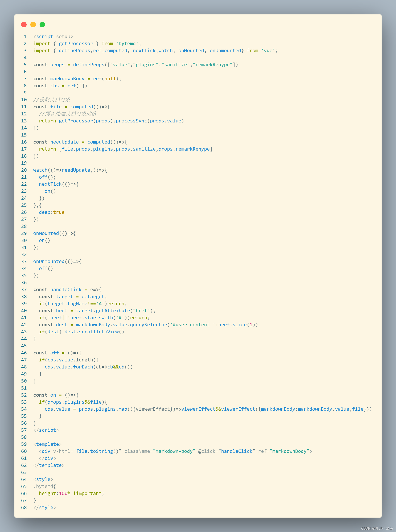Click 'needUpdate' declaration on line 16
Viewport: 396px width, 532px height.
[x=65, y=142]
